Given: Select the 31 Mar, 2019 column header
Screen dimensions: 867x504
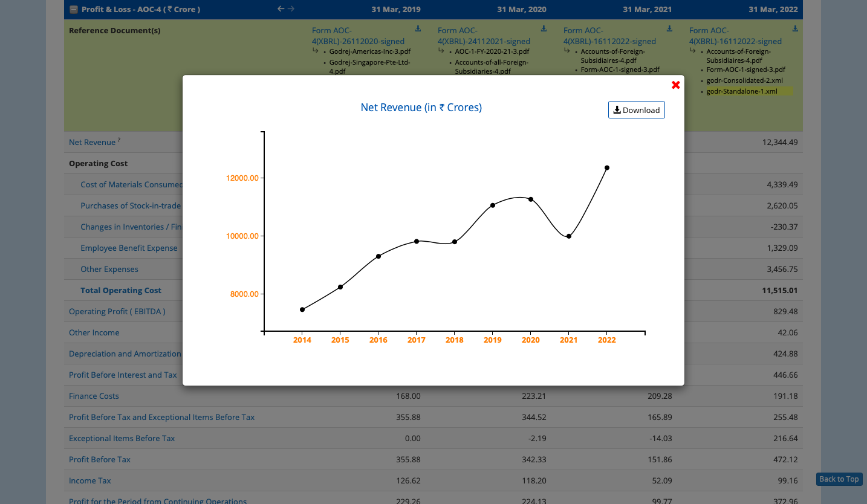Looking at the screenshot, I should pyautogui.click(x=396, y=10).
